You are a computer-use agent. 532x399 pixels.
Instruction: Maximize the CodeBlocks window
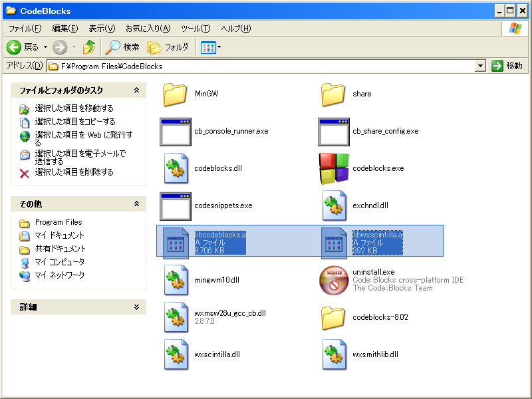click(x=510, y=11)
